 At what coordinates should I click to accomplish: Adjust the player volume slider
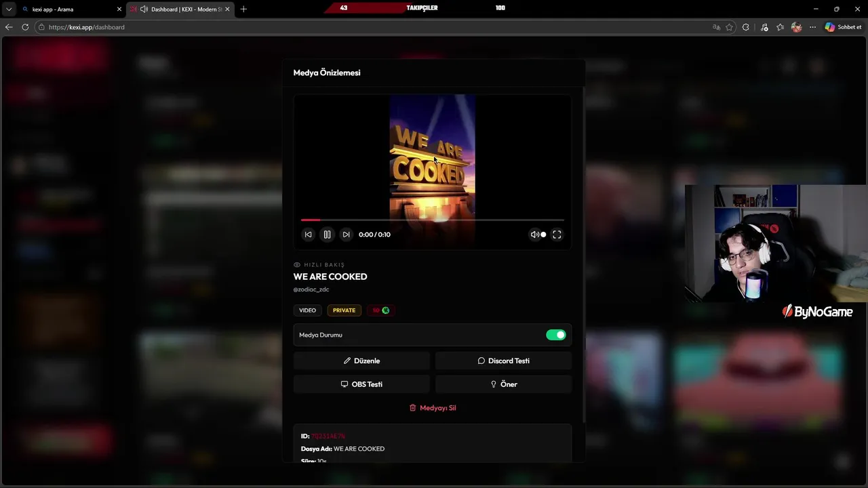(x=543, y=235)
